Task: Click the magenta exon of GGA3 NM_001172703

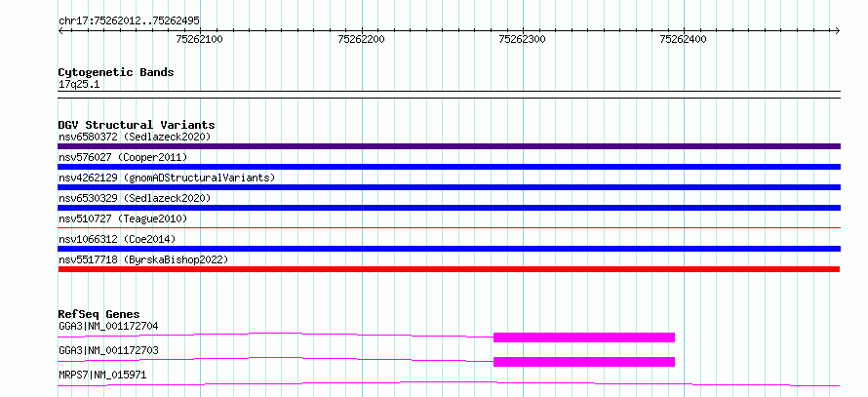Action: (584, 362)
